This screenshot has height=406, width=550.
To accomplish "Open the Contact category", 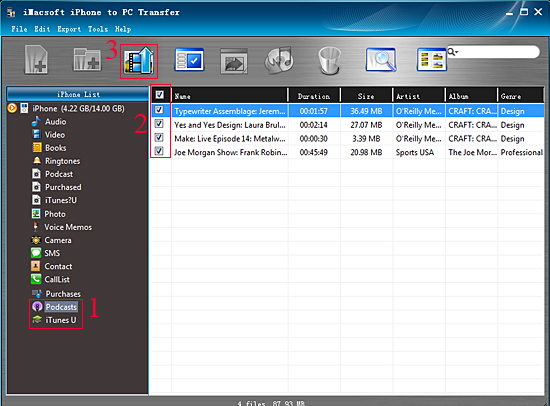I will point(58,267).
